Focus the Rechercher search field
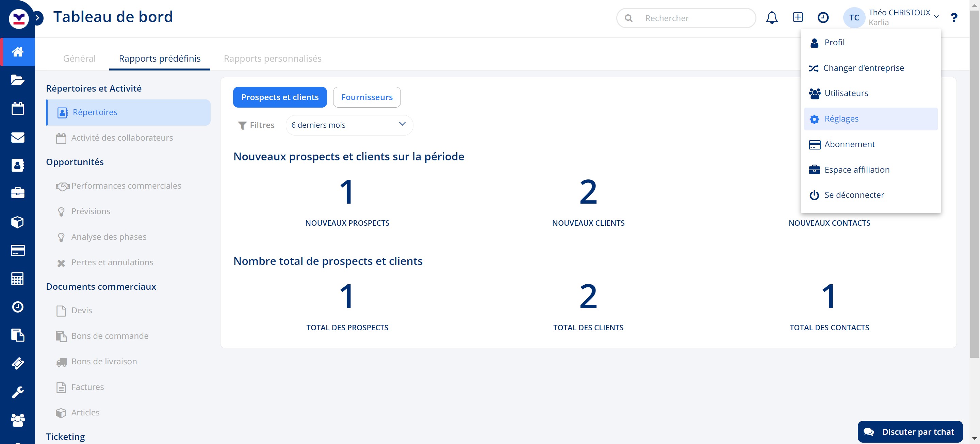 click(x=686, y=18)
